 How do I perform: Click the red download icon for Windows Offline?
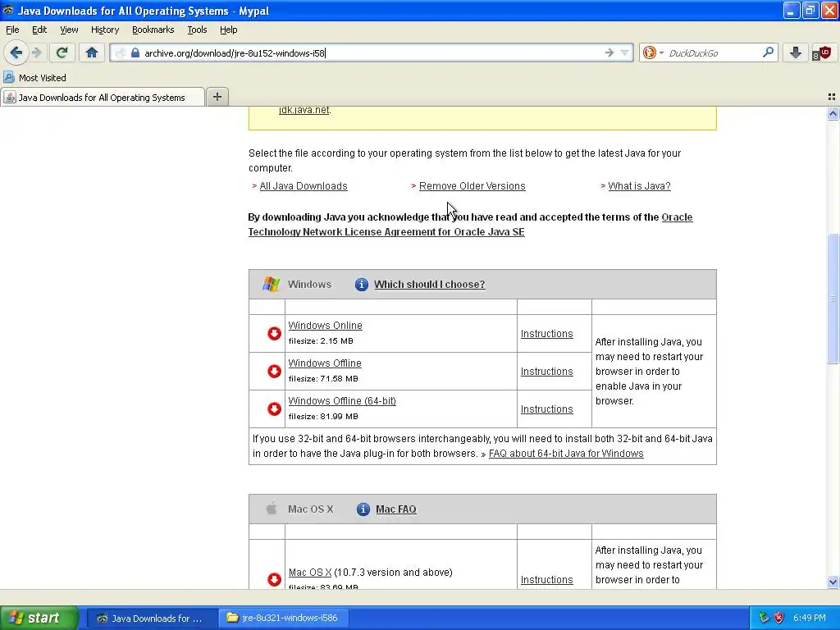tap(274, 372)
